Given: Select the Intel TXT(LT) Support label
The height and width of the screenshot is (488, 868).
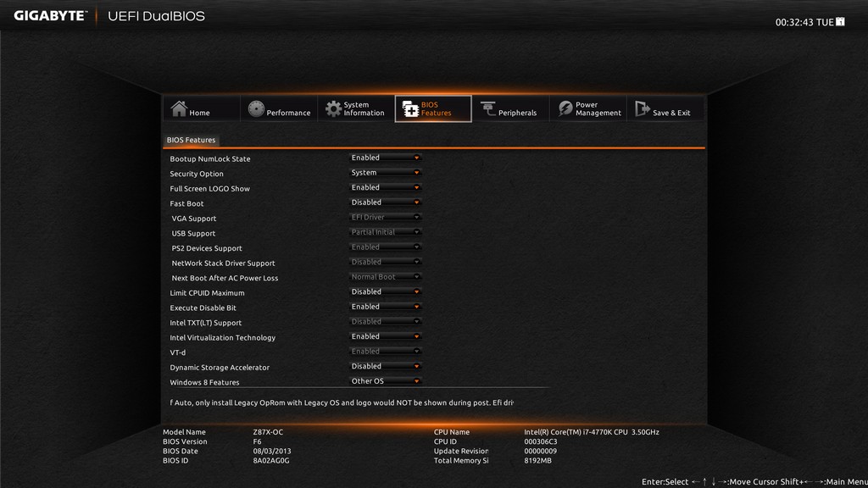Looking at the screenshot, I should (x=205, y=323).
